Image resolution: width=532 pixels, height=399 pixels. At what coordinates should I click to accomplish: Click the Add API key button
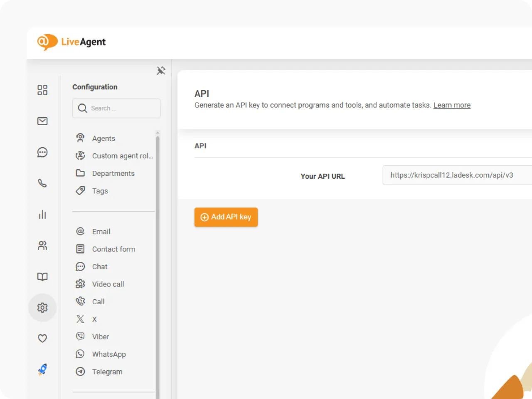226,217
